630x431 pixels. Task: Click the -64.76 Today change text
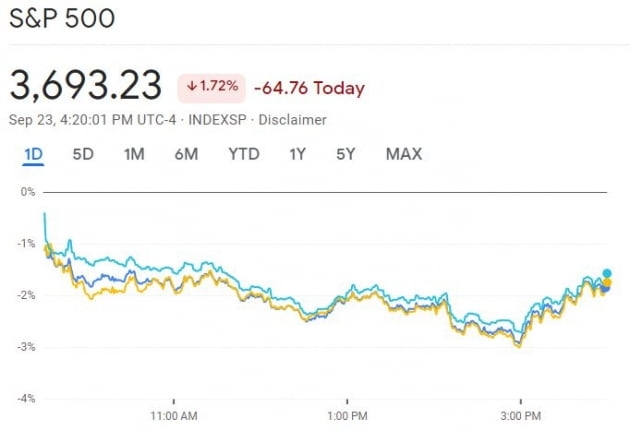(309, 88)
